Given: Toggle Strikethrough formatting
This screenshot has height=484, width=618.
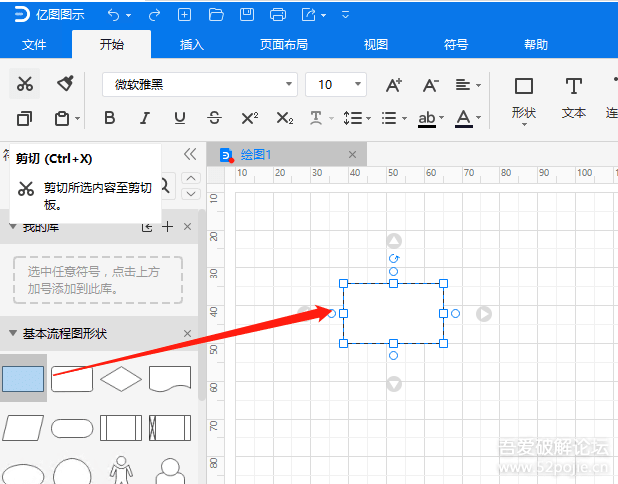Looking at the screenshot, I should click(x=213, y=118).
